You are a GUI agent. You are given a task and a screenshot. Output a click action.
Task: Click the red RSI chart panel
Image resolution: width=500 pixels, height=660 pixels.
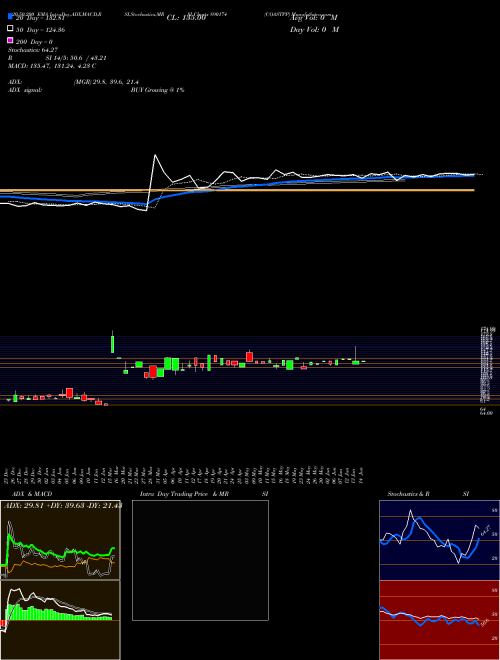click(x=439, y=620)
